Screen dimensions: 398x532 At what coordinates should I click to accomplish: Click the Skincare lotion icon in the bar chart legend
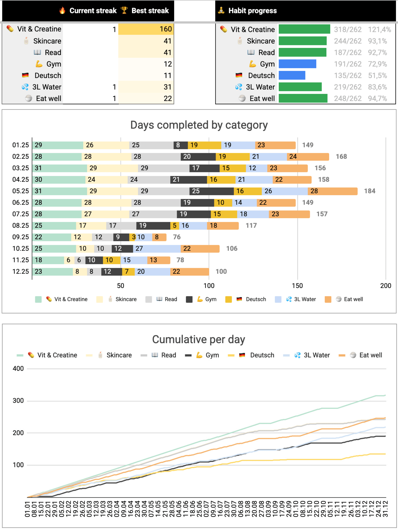110,299
